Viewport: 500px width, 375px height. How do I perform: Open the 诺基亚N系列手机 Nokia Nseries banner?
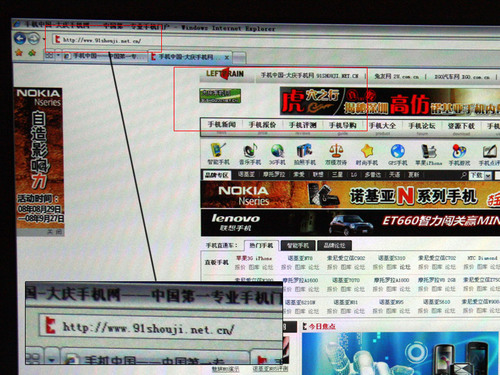[350, 194]
